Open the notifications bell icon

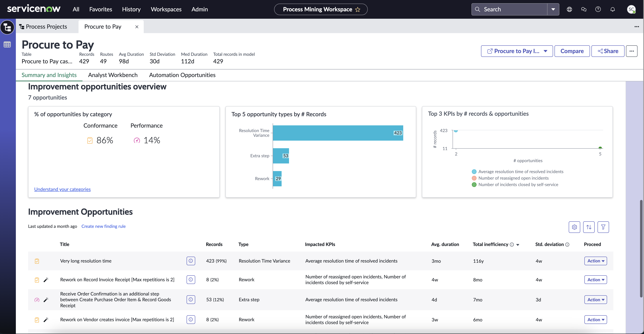tap(612, 9)
